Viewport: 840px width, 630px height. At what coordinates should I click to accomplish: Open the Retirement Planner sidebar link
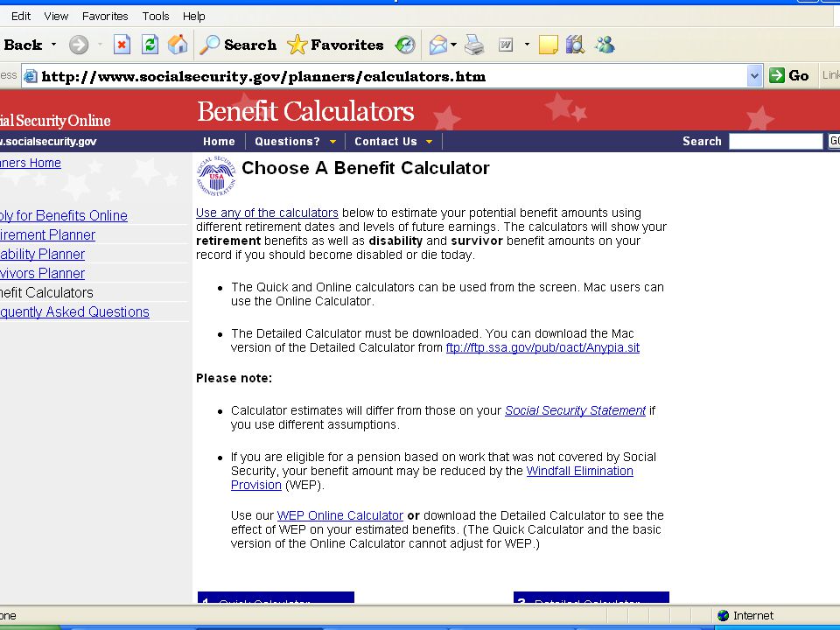tap(47, 234)
